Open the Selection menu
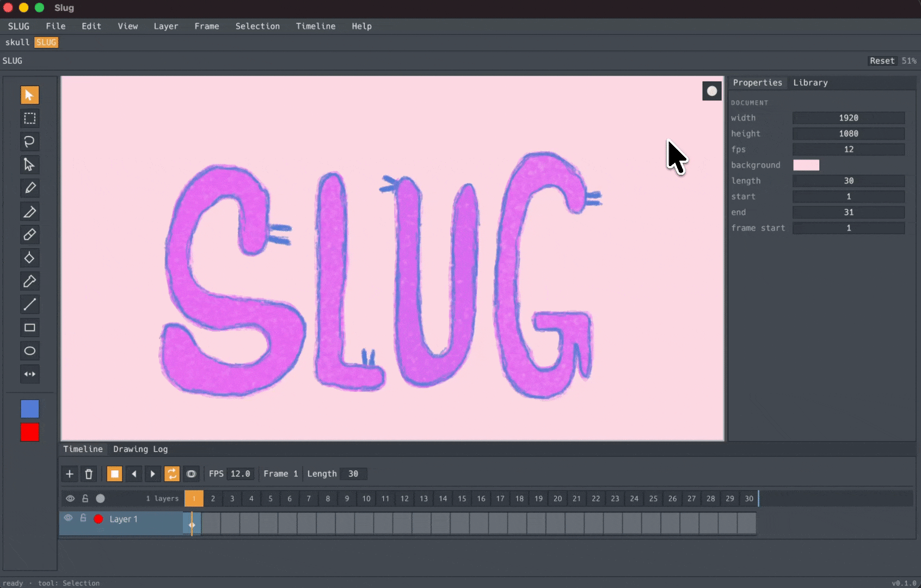The width and height of the screenshot is (921, 588). click(257, 26)
